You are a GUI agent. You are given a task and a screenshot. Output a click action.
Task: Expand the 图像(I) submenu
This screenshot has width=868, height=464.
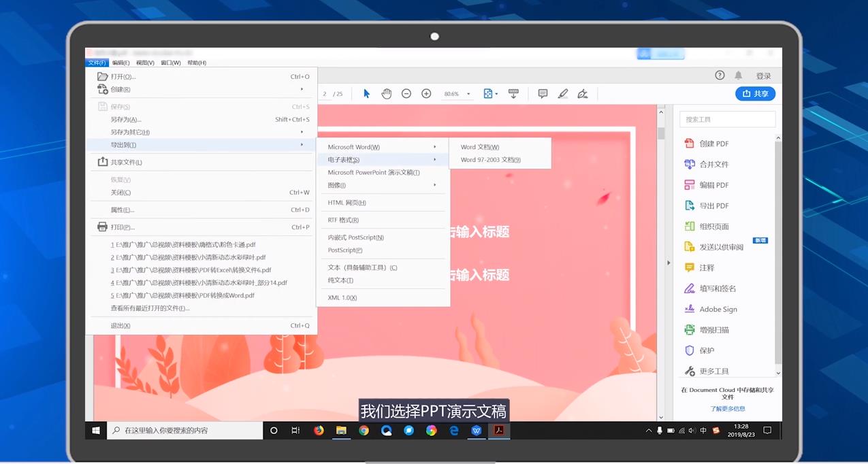tap(383, 185)
